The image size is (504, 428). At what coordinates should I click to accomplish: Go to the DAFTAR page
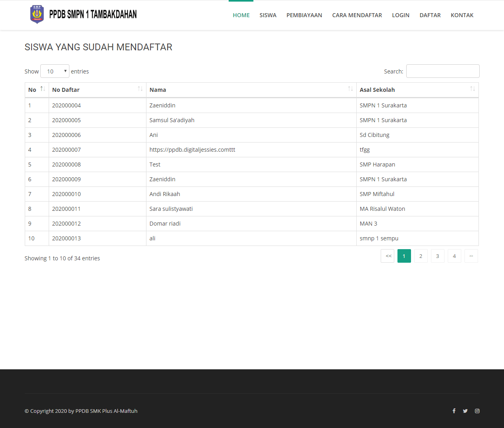(x=430, y=15)
